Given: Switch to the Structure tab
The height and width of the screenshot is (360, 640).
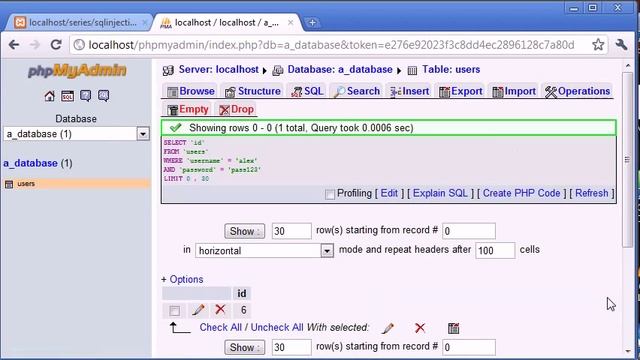Looking at the screenshot, I should 253,91.
